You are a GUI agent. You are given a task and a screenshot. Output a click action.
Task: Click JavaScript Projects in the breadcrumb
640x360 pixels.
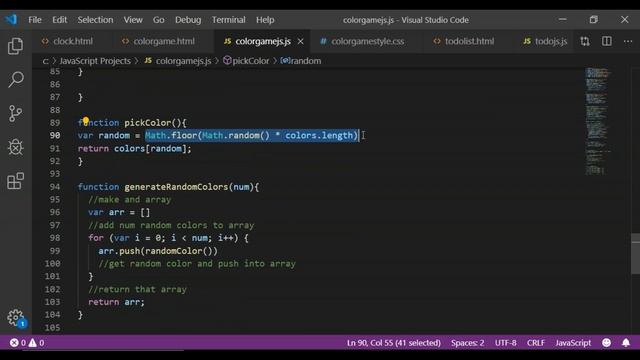[x=95, y=61]
